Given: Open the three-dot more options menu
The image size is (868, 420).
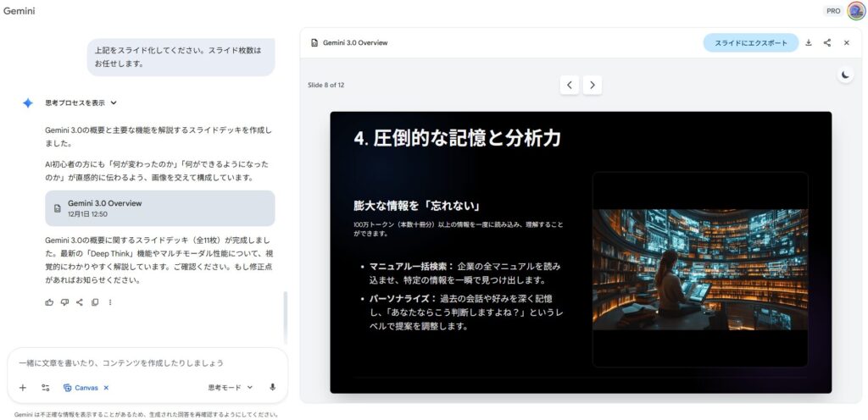Looking at the screenshot, I should [110, 302].
